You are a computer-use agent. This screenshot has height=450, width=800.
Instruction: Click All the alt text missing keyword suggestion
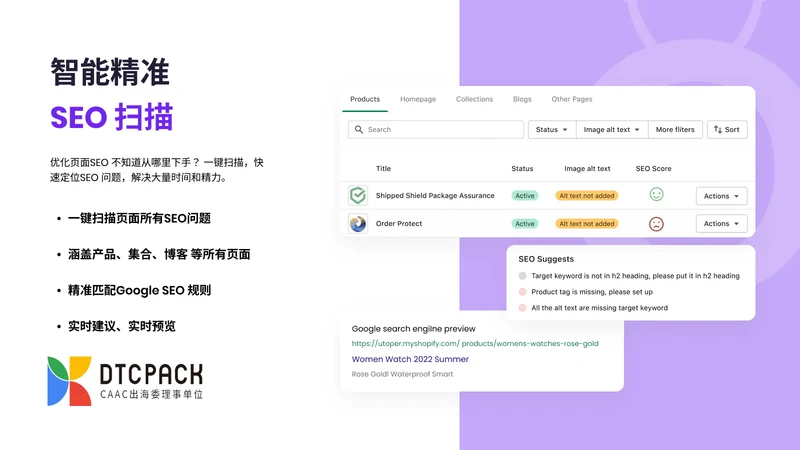click(599, 308)
